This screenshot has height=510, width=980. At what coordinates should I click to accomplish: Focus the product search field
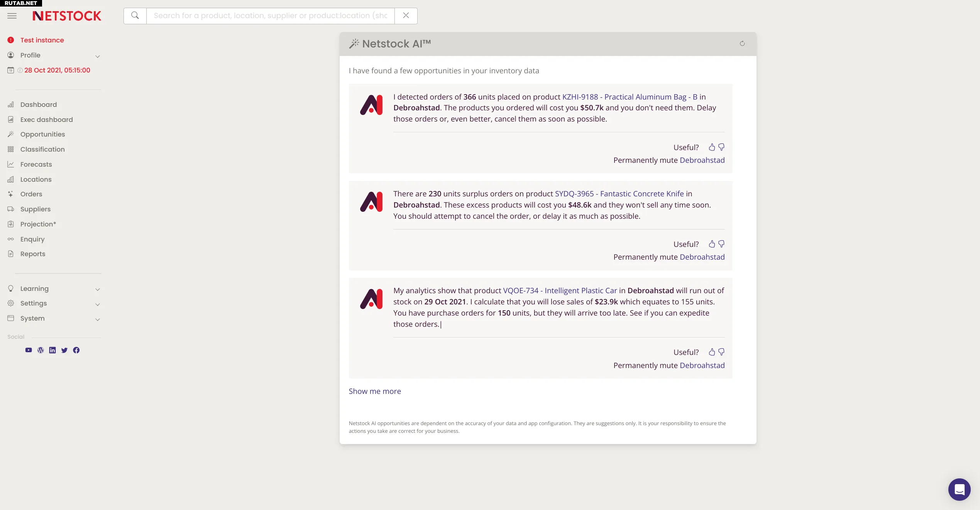[270, 16]
